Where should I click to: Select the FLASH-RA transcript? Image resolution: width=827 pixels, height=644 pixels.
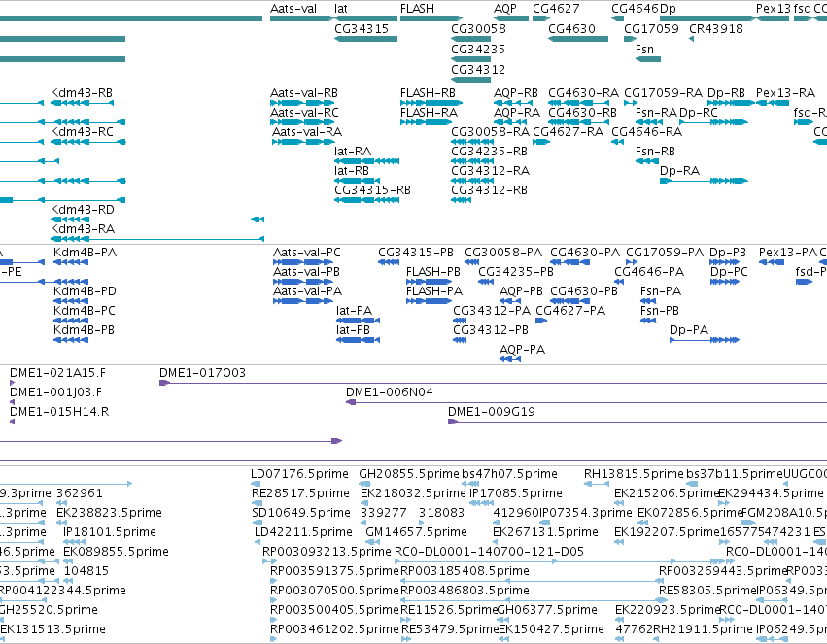click(x=427, y=122)
